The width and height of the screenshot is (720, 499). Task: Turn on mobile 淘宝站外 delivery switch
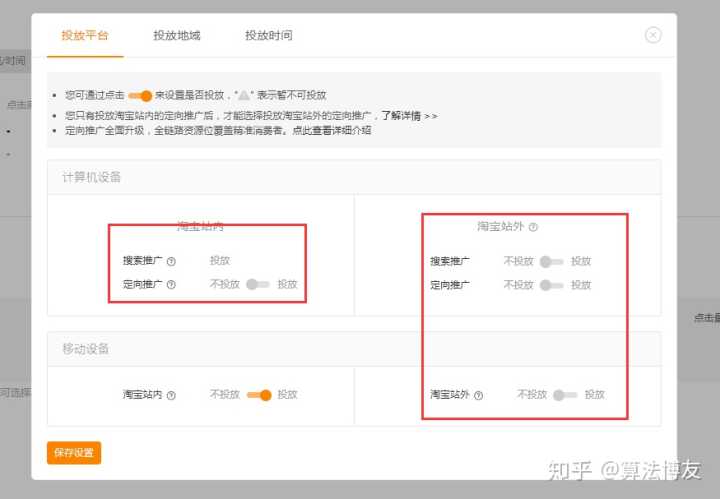[565, 395]
